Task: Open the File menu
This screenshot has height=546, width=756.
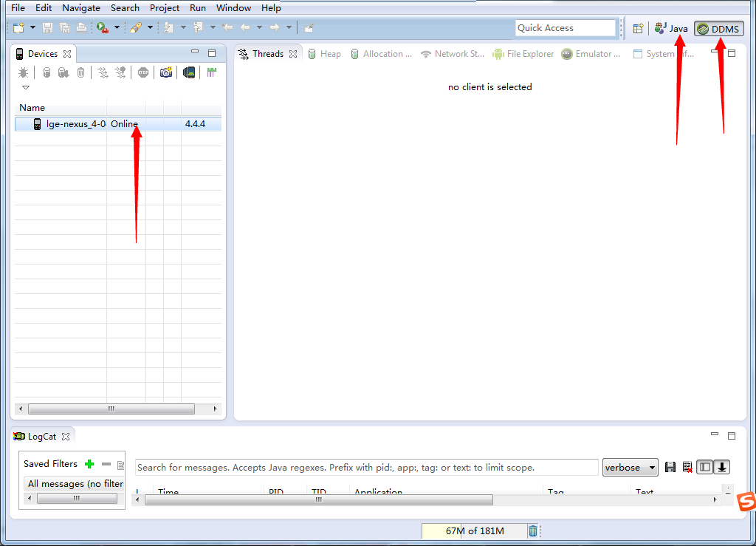Action: click(x=18, y=7)
